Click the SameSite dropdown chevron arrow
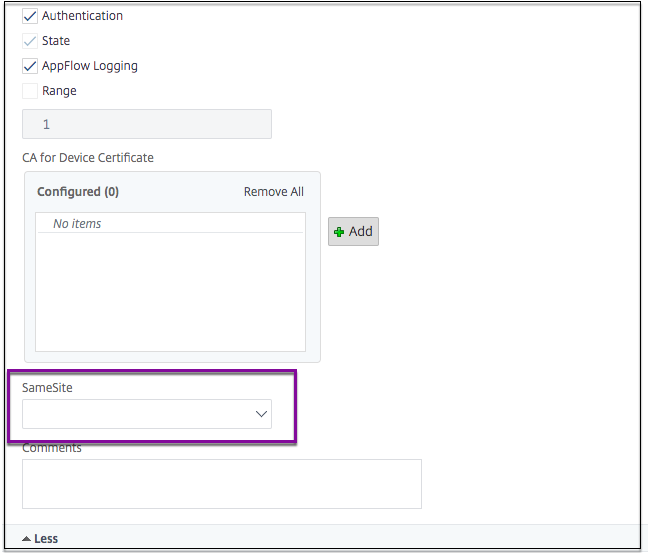 tap(261, 414)
